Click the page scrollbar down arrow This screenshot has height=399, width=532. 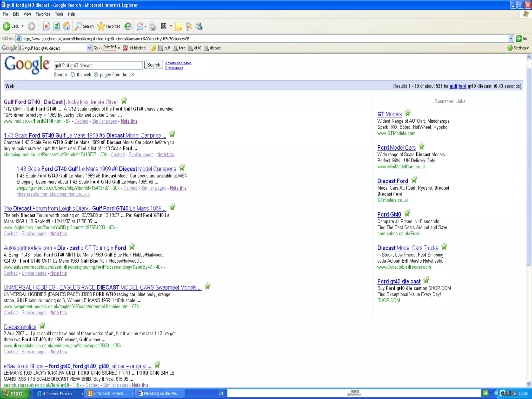click(x=529, y=384)
